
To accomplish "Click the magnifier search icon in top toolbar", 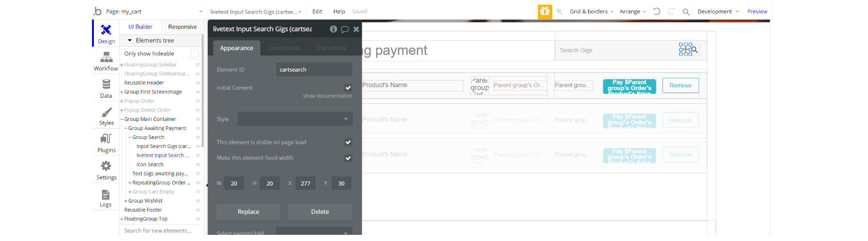I will (686, 12).
